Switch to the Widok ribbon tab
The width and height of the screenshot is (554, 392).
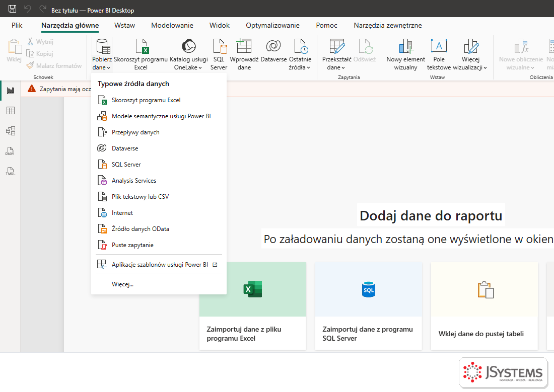click(x=220, y=26)
